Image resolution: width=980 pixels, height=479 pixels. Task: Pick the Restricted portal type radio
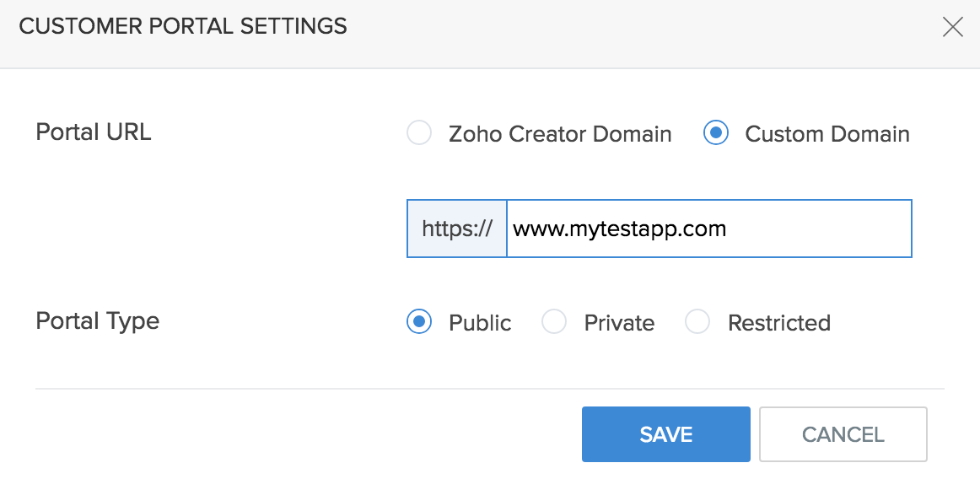click(697, 321)
